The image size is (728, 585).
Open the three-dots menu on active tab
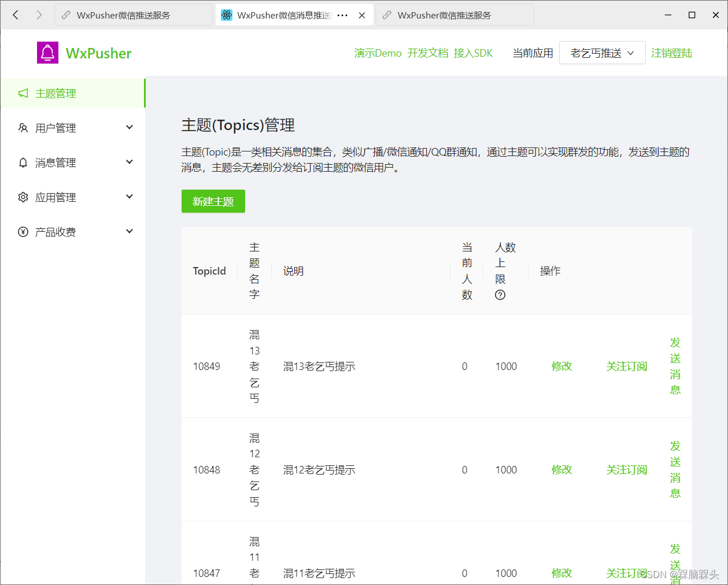point(342,15)
